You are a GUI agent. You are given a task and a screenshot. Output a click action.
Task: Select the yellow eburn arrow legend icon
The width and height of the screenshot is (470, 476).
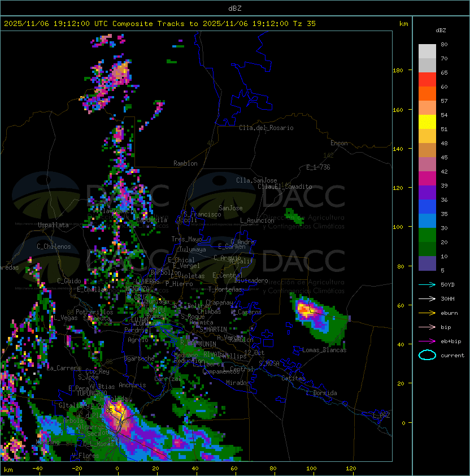pos(427,313)
